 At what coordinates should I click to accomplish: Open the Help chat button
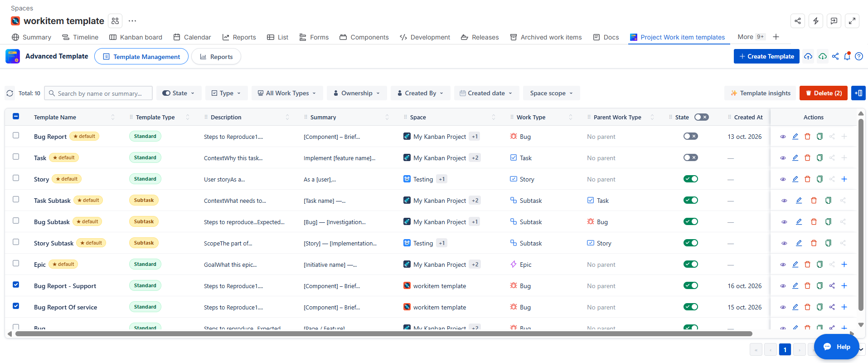[837, 347]
